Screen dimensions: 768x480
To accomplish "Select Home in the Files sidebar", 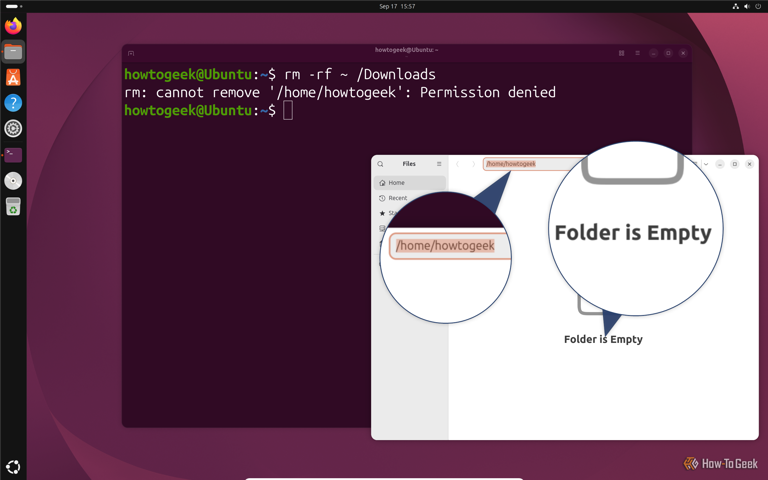I will [x=410, y=183].
